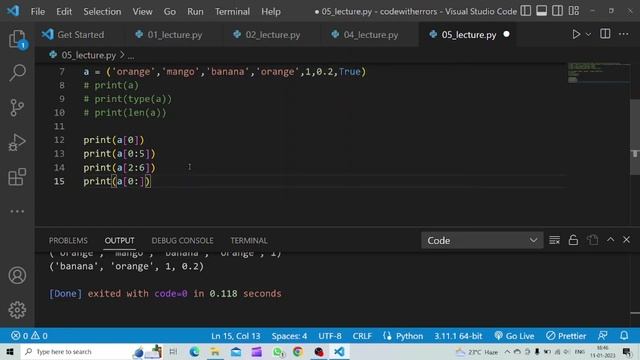The width and height of the screenshot is (640, 360).
Task: Run the Python file with play button
Action: [576, 34]
